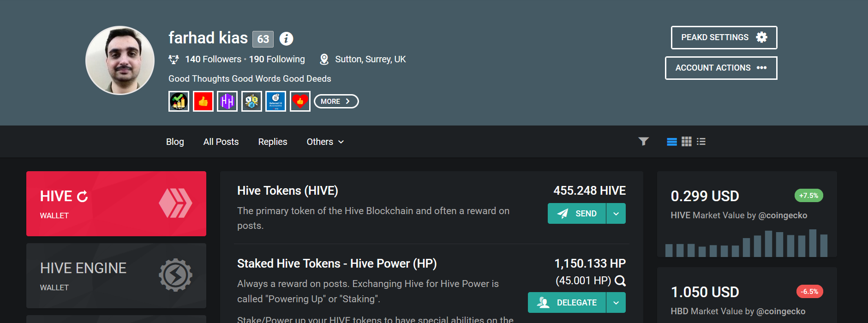
Task: Open the dropdown arrow next to SEND
Action: point(616,214)
